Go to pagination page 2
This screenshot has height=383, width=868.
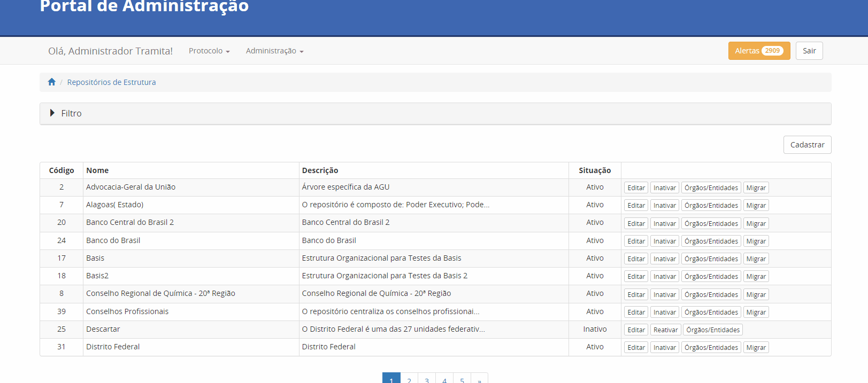[409, 379]
